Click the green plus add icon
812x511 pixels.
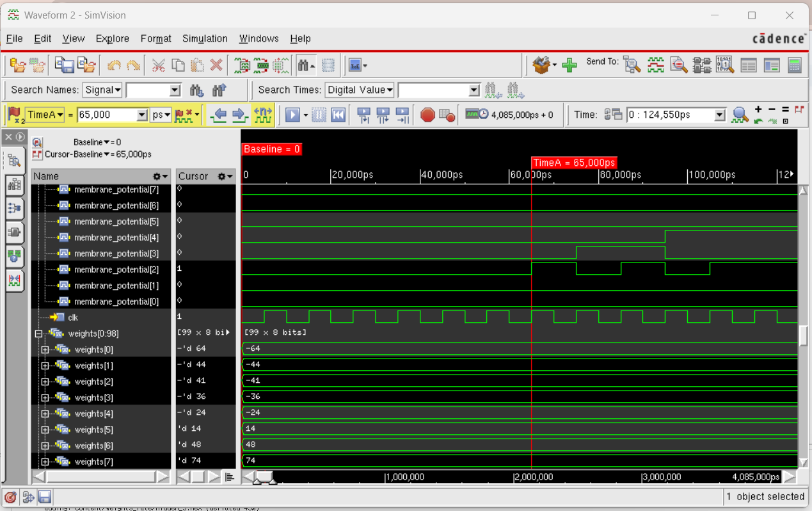coord(569,65)
